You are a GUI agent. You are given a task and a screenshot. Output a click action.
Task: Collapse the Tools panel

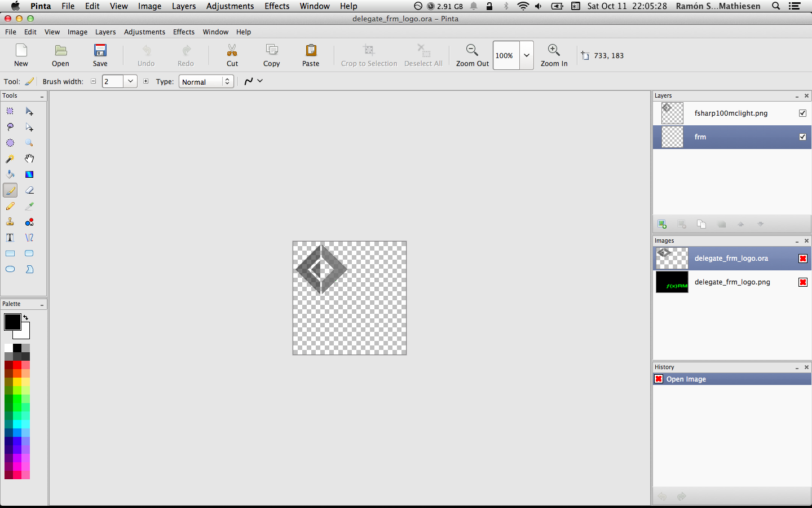pyautogui.click(x=42, y=97)
